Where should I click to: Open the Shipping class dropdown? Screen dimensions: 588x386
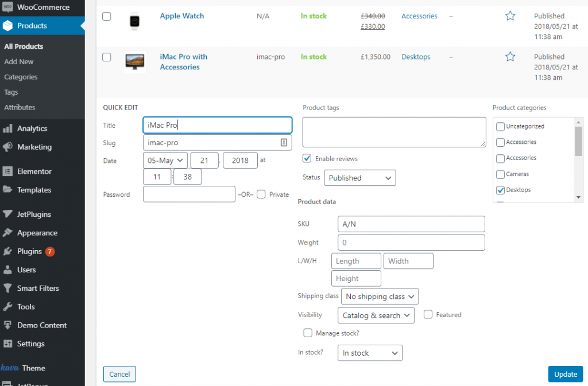coord(380,296)
